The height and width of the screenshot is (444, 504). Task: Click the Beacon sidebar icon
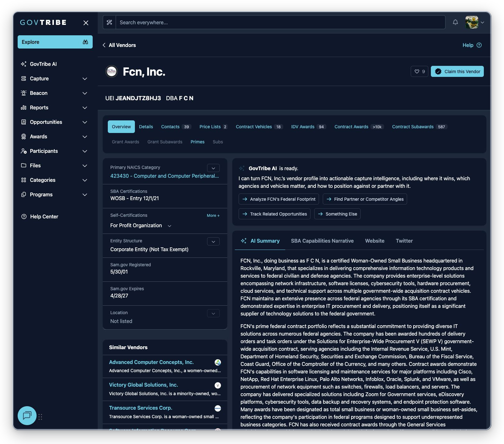[x=24, y=93]
